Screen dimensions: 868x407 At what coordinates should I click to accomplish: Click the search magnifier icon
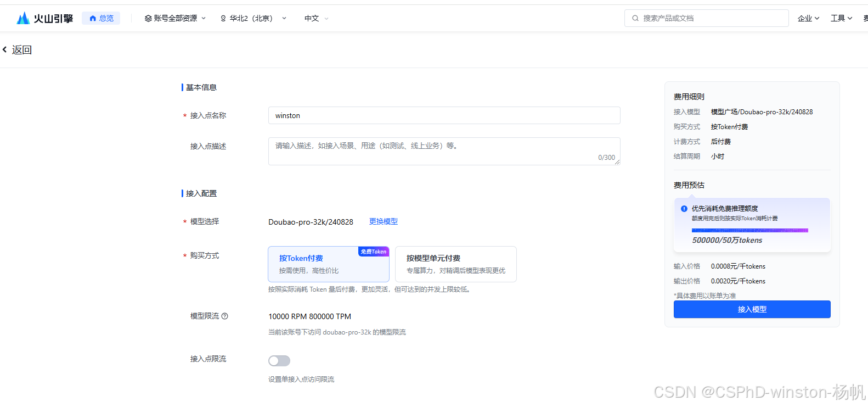click(x=635, y=18)
